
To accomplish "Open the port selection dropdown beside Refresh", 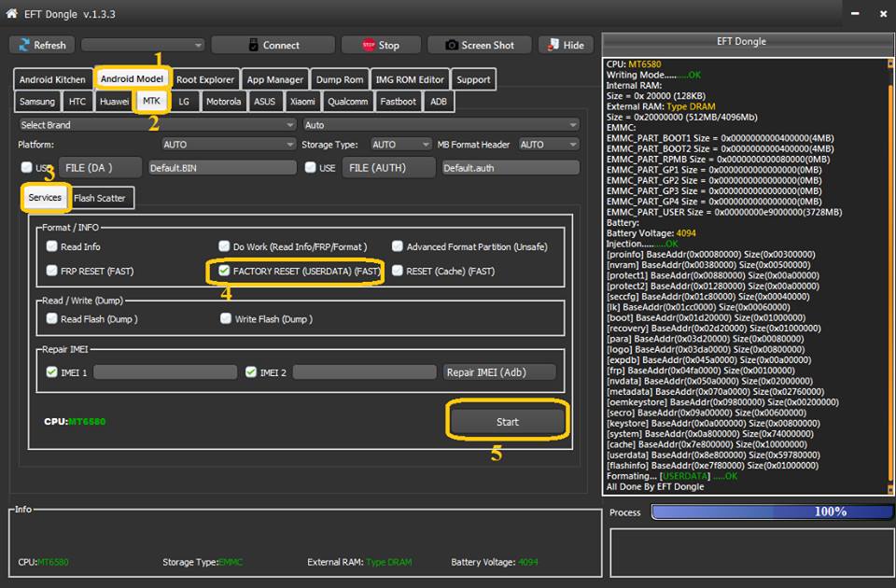I will (x=142, y=45).
